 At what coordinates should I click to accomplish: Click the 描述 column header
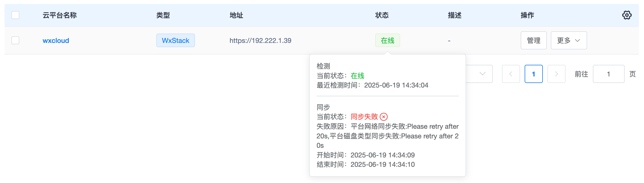click(x=455, y=15)
